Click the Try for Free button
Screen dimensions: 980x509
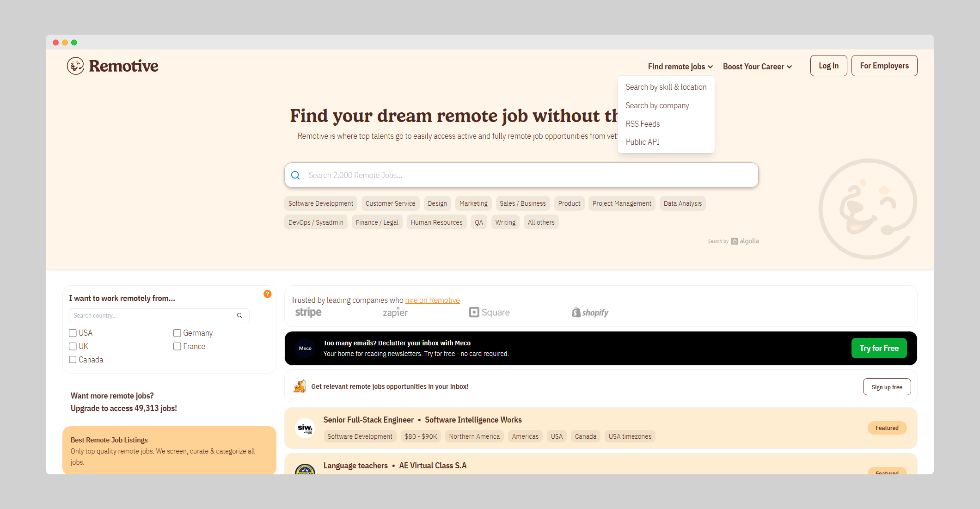tap(879, 348)
